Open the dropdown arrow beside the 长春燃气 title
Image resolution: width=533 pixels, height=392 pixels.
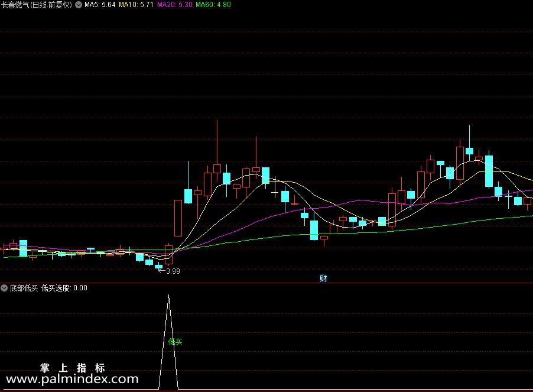[79, 5]
